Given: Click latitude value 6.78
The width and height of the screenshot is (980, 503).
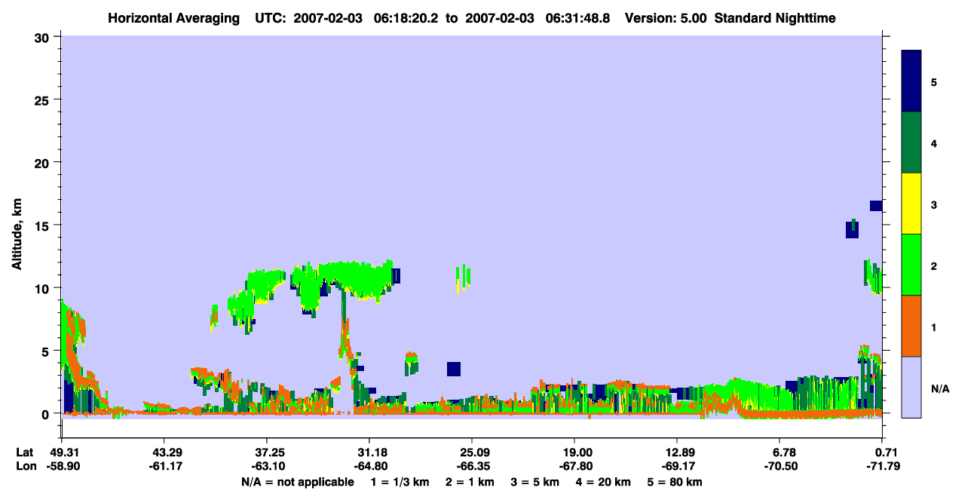Looking at the screenshot, I should point(780,452).
